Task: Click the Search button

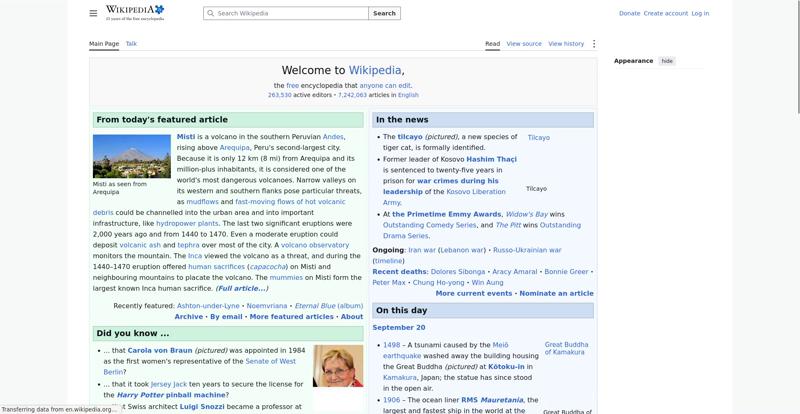Action: pos(384,13)
